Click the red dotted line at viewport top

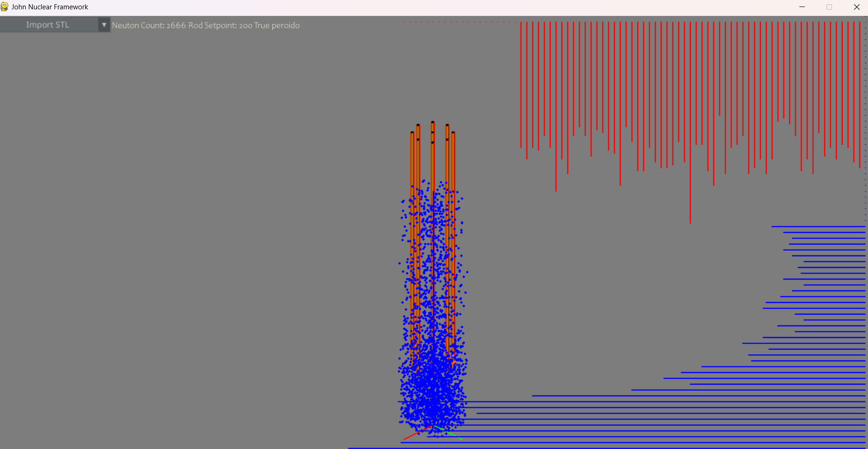point(458,21)
